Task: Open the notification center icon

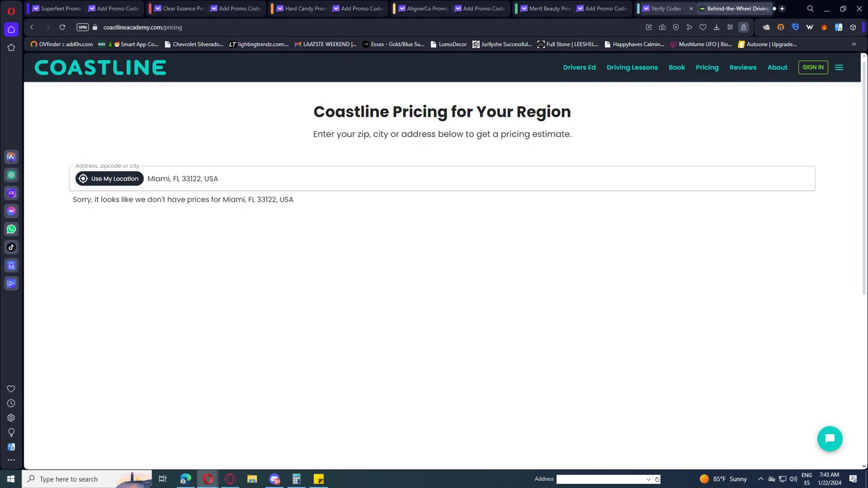Action: [x=853, y=479]
